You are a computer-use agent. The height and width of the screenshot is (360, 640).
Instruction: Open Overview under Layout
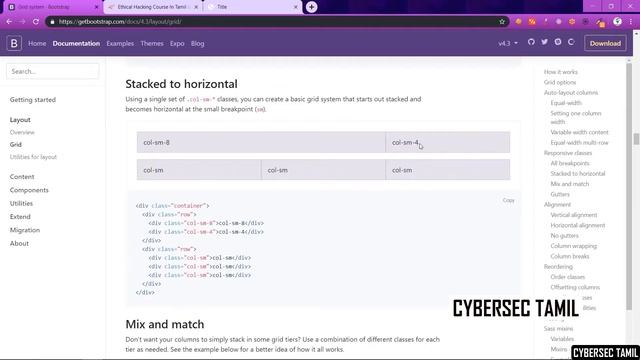click(x=22, y=132)
